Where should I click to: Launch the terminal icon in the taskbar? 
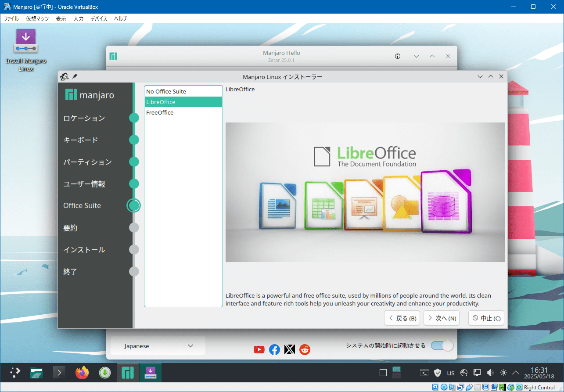tap(59, 373)
